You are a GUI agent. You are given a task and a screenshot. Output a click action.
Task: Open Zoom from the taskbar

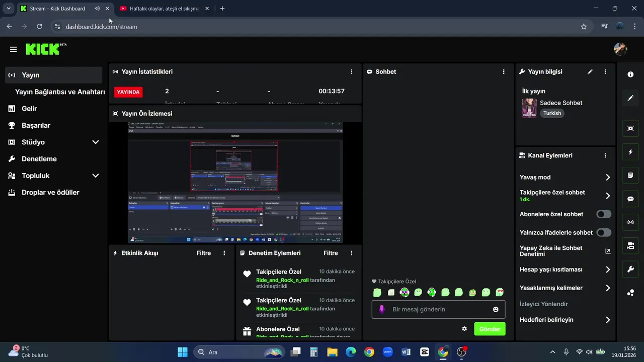pos(387,352)
